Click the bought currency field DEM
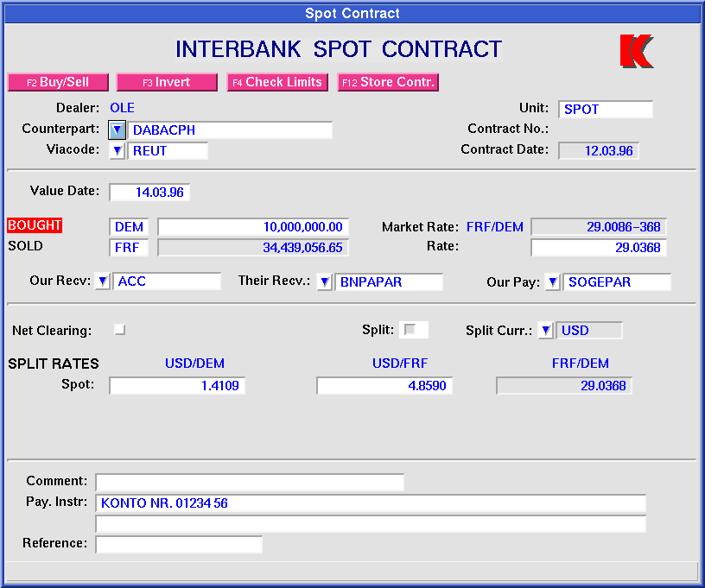 (x=129, y=227)
